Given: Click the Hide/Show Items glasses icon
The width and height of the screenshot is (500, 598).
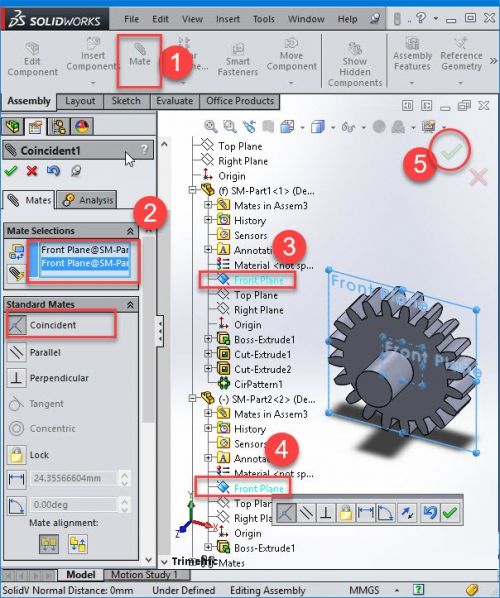Looking at the screenshot, I should click(x=348, y=127).
